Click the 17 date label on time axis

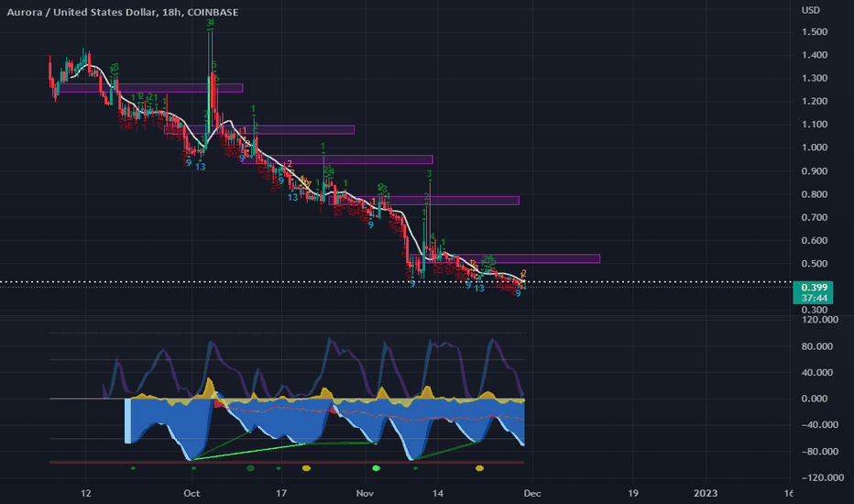click(281, 493)
